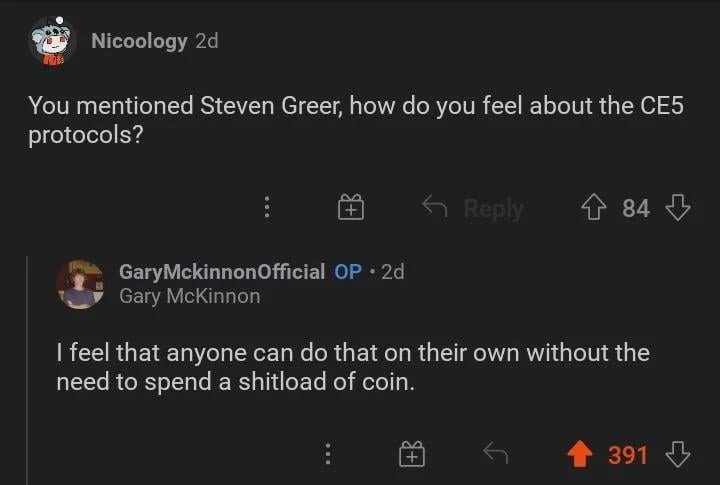Open three-dot options menu on Gary's reply
720x485 pixels.
click(x=326, y=455)
